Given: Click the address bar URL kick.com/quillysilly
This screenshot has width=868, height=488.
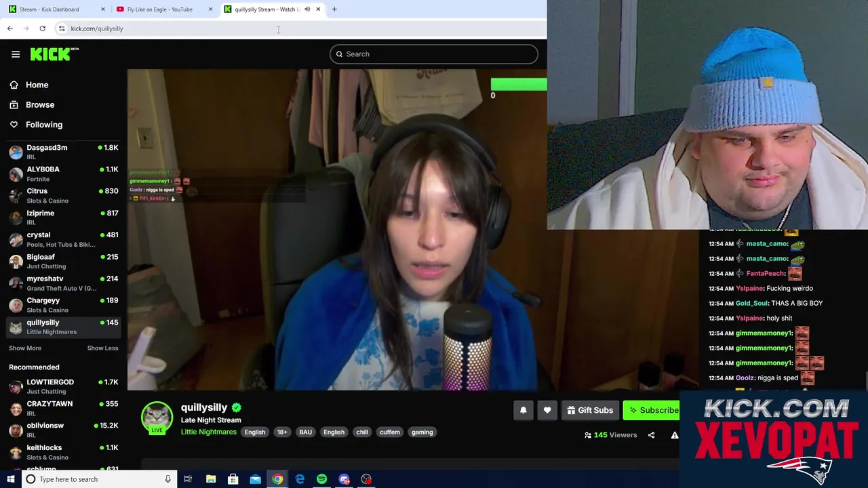Looking at the screenshot, I should pyautogui.click(x=97, y=28).
